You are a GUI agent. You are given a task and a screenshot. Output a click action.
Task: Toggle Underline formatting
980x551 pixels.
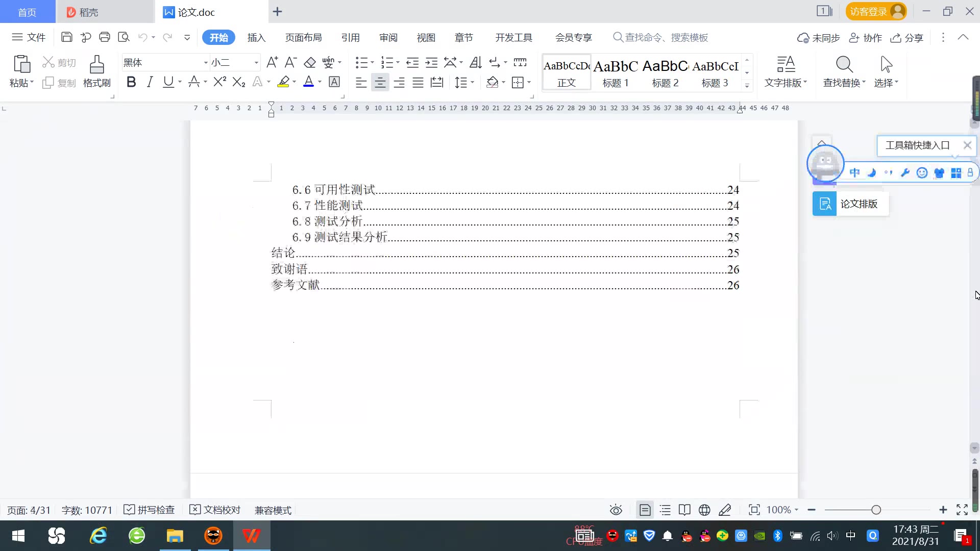(x=168, y=82)
